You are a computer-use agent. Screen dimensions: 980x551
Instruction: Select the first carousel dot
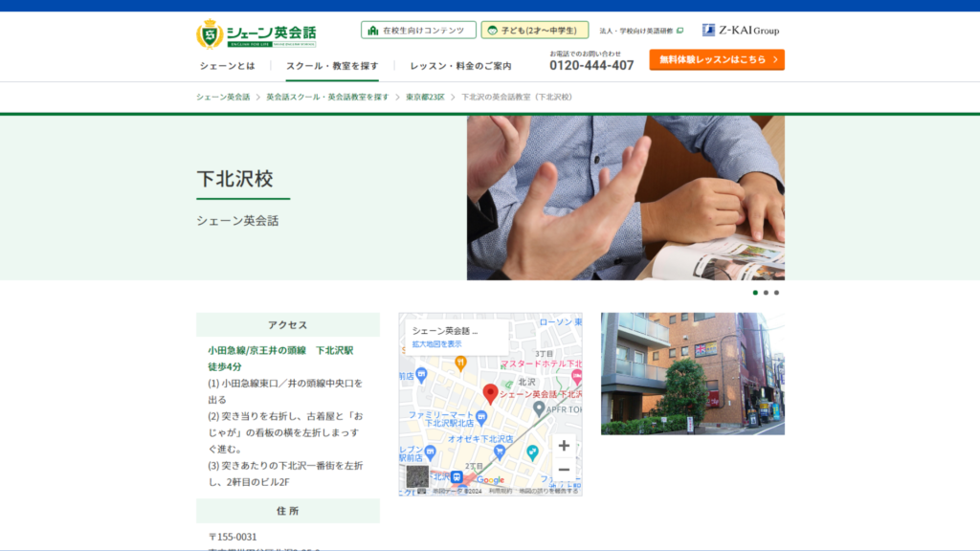coord(755,293)
